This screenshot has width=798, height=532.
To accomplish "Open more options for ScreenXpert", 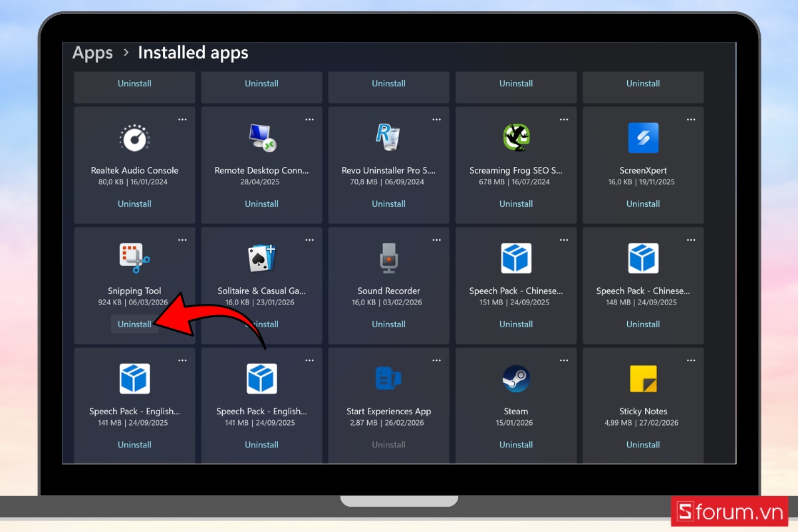I will tap(691, 119).
